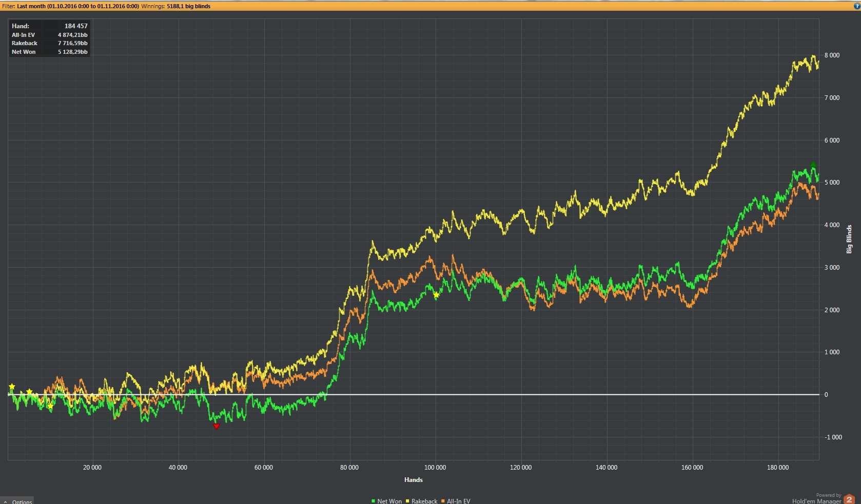
Task: Click the Net Won legend entry
Action: (386, 501)
